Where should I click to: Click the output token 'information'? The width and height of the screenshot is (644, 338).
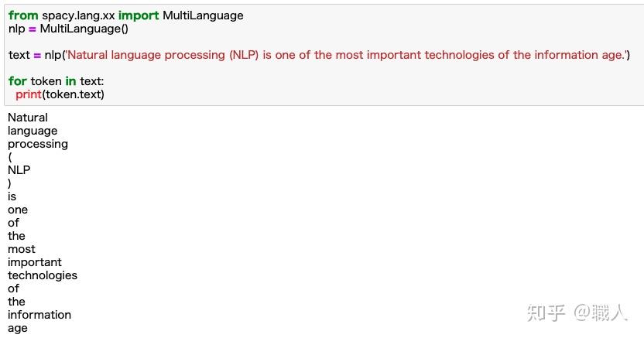pos(39,315)
